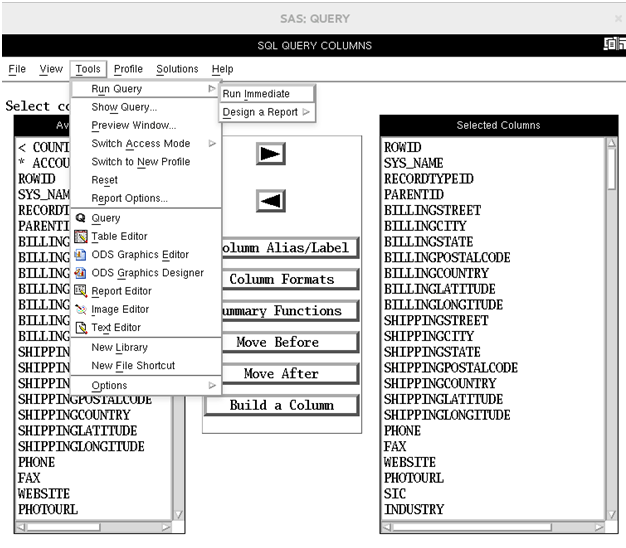626x548 pixels.
Task: Click the right arrow to add column
Action: click(x=271, y=154)
